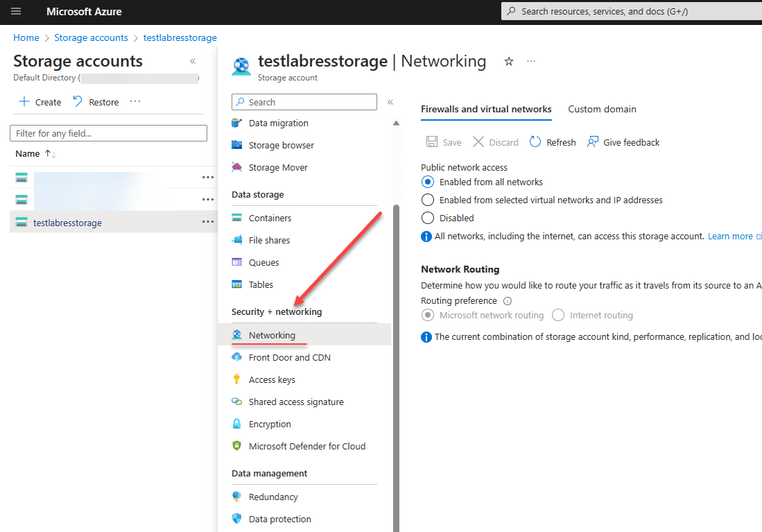Click the Restore button
The width and height of the screenshot is (762, 532).
coord(96,102)
